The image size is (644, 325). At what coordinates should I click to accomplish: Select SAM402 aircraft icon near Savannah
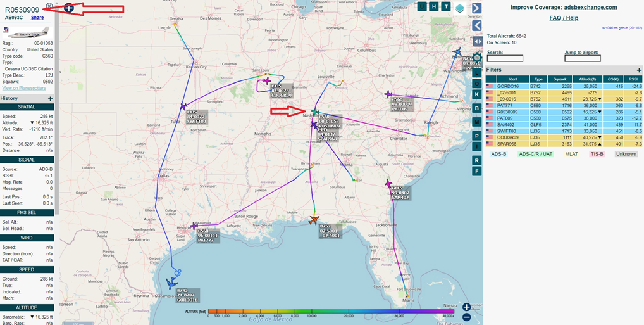pyautogui.click(x=388, y=183)
